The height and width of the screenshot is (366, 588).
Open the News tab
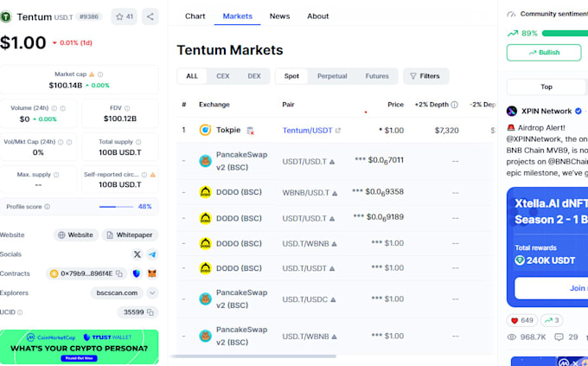279,16
